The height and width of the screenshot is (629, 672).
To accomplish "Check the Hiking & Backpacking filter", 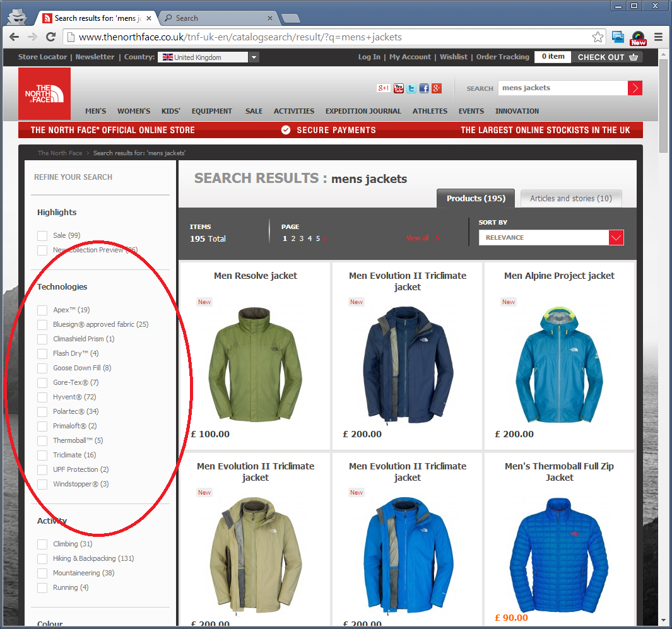I will pyautogui.click(x=42, y=558).
